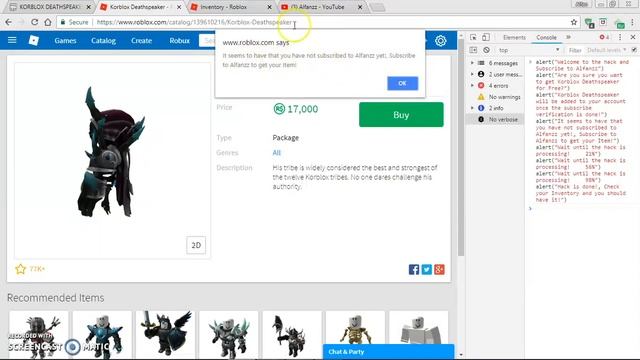Open the Games menu item

[65, 40]
